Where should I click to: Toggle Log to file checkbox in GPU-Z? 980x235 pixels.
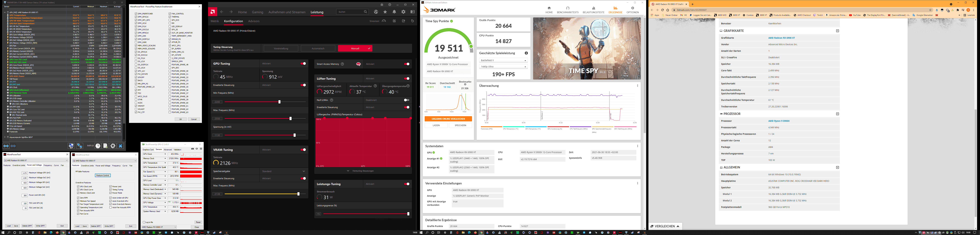143,222
